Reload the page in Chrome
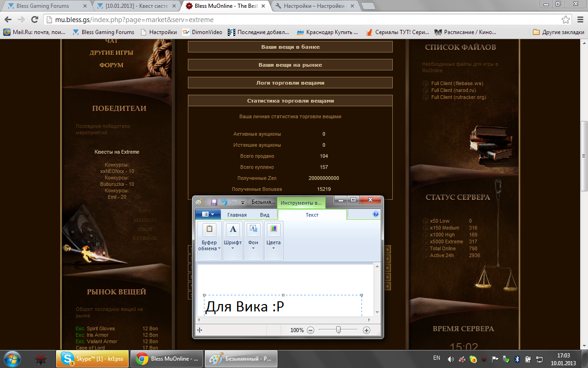588x368 pixels. click(x=34, y=20)
